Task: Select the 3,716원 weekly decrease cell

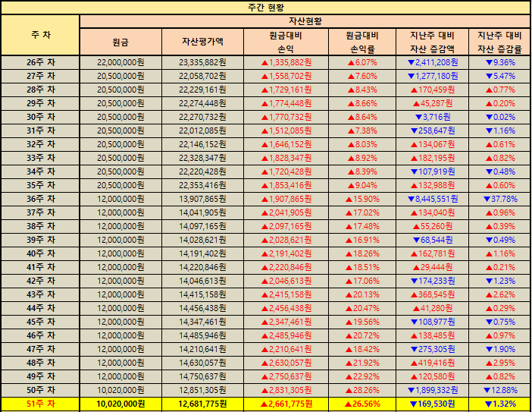Action: [432, 117]
